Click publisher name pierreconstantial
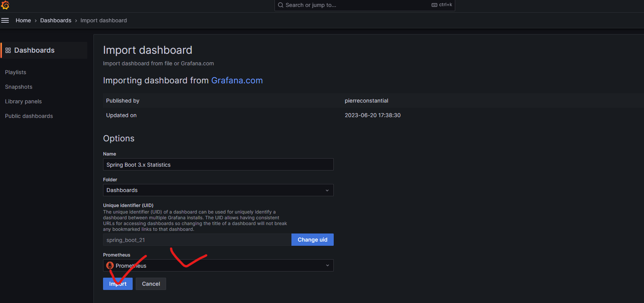 pos(366,101)
